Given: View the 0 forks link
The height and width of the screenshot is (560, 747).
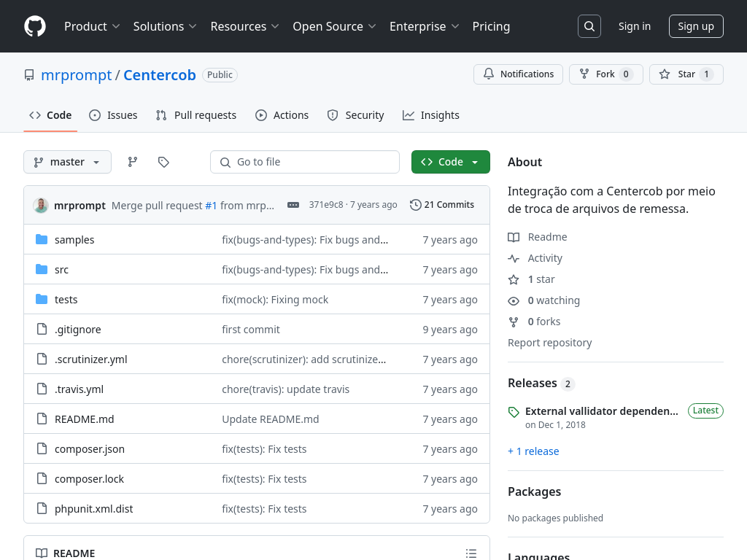Looking at the screenshot, I should pos(534,322).
